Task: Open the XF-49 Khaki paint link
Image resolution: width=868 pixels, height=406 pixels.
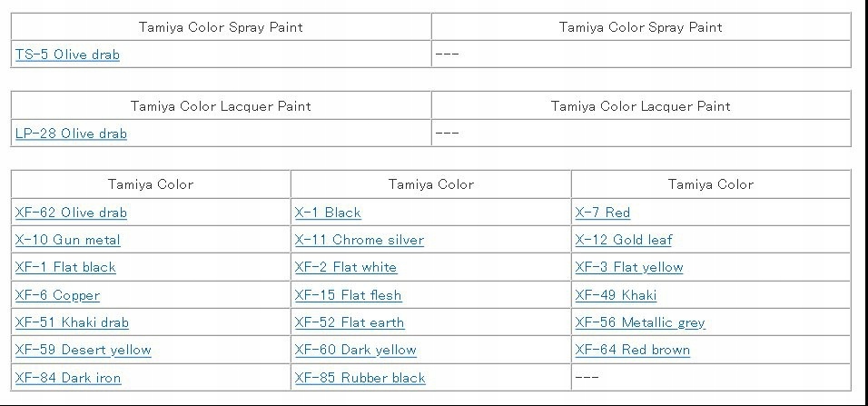Action: point(615,295)
